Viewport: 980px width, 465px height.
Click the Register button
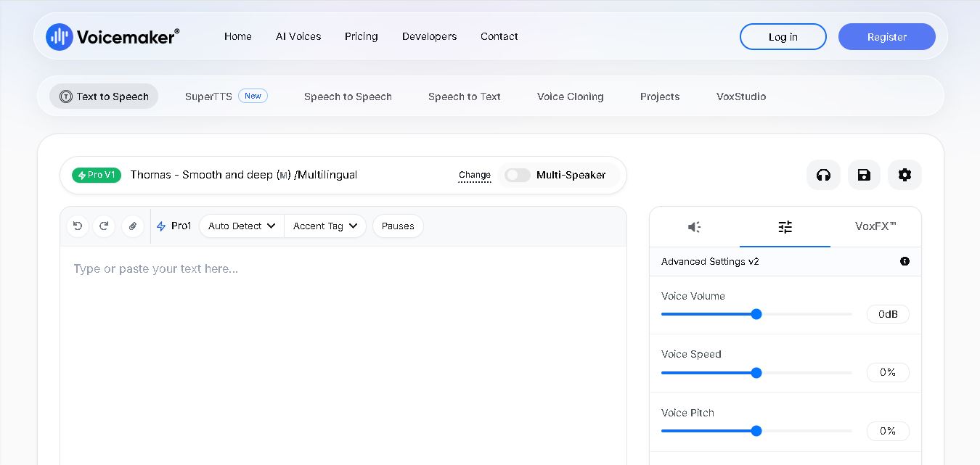coord(887,37)
